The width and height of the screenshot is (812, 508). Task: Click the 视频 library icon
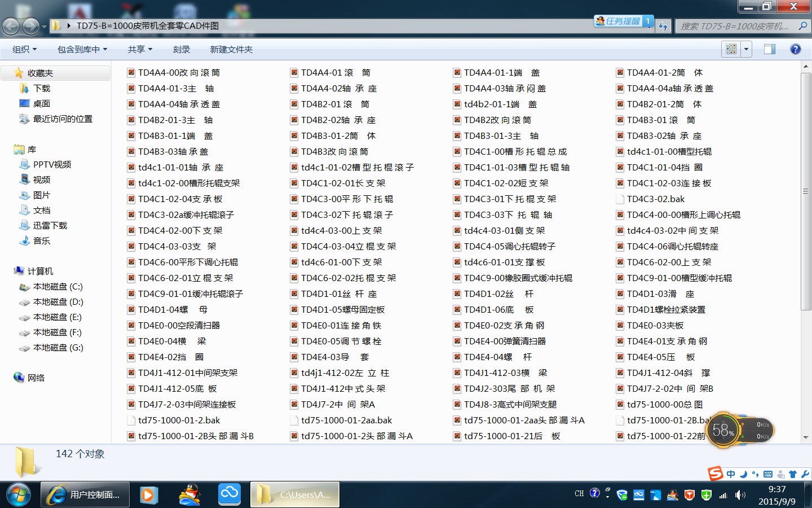coord(24,179)
